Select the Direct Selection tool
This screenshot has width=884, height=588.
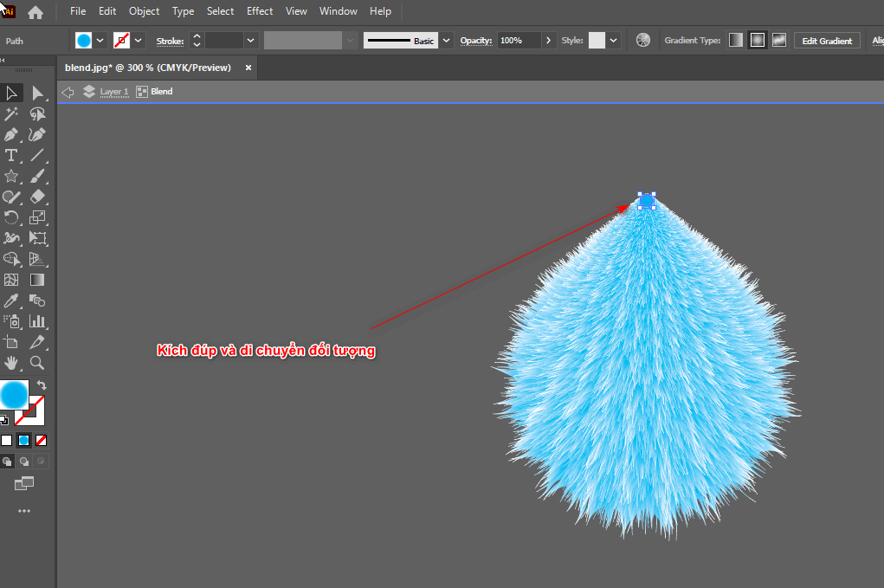(x=37, y=93)
